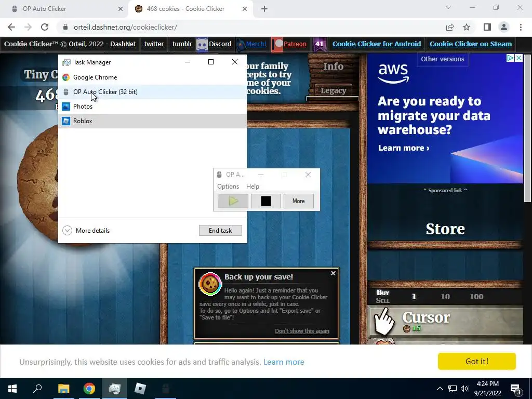Click the page vertical scrollbar
Screen dimensions: 532x399
click(528, 128)
